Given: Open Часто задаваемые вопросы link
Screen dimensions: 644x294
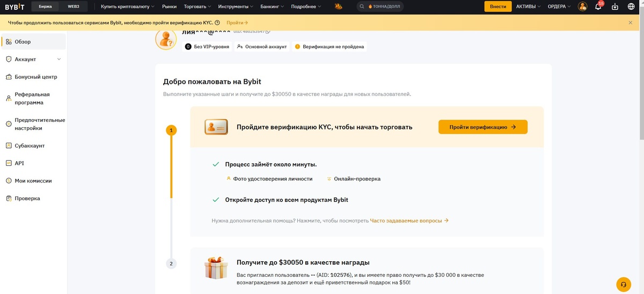Looking at the screenshot, I should tap(409, 220).
